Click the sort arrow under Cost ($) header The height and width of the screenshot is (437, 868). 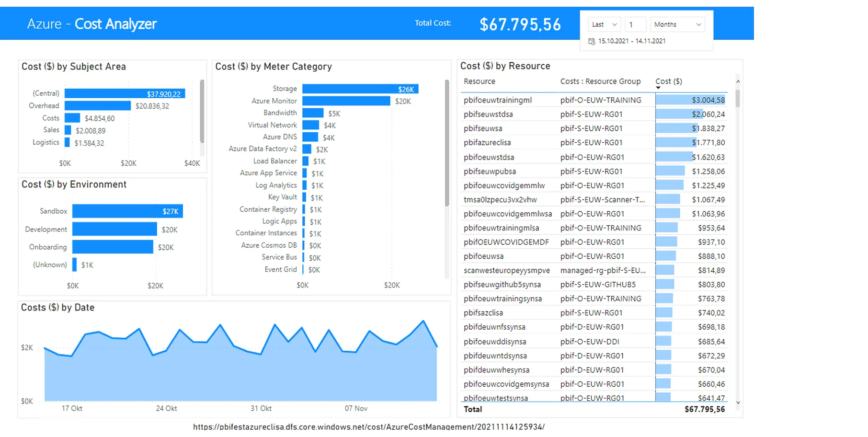(658, 88)
